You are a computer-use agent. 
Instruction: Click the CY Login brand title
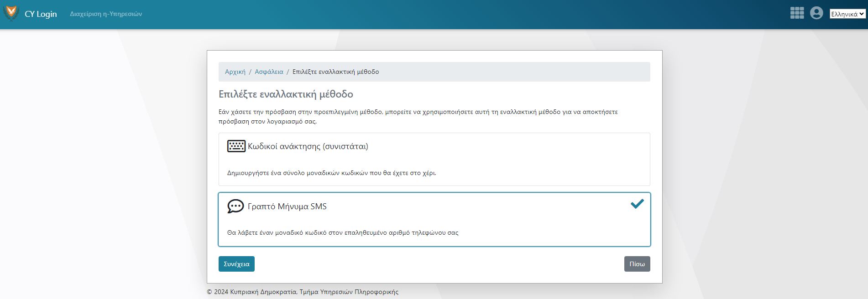pos(41,14)
